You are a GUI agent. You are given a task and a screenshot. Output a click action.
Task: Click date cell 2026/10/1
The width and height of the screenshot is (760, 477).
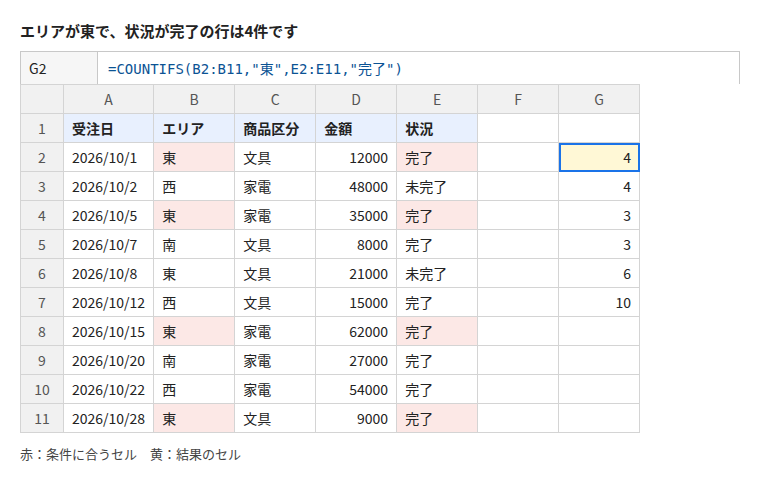(x=109, y=158)
